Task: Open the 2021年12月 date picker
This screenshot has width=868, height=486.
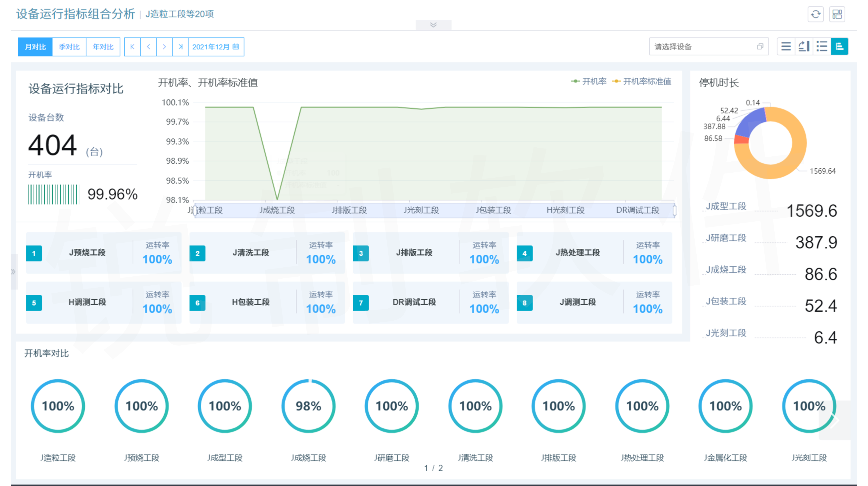Action: pyautogui.click(x=216, y=47)
